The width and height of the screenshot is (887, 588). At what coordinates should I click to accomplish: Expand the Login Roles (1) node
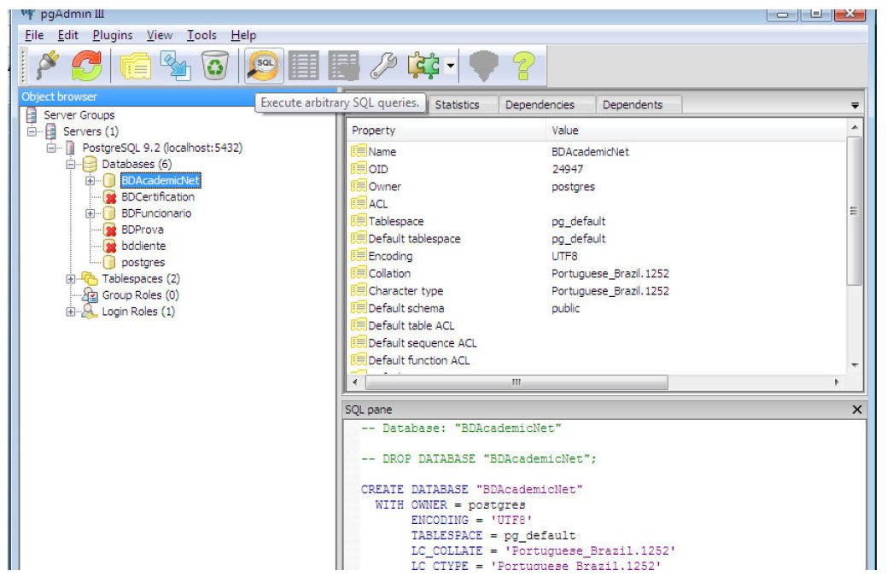[71, 312]
